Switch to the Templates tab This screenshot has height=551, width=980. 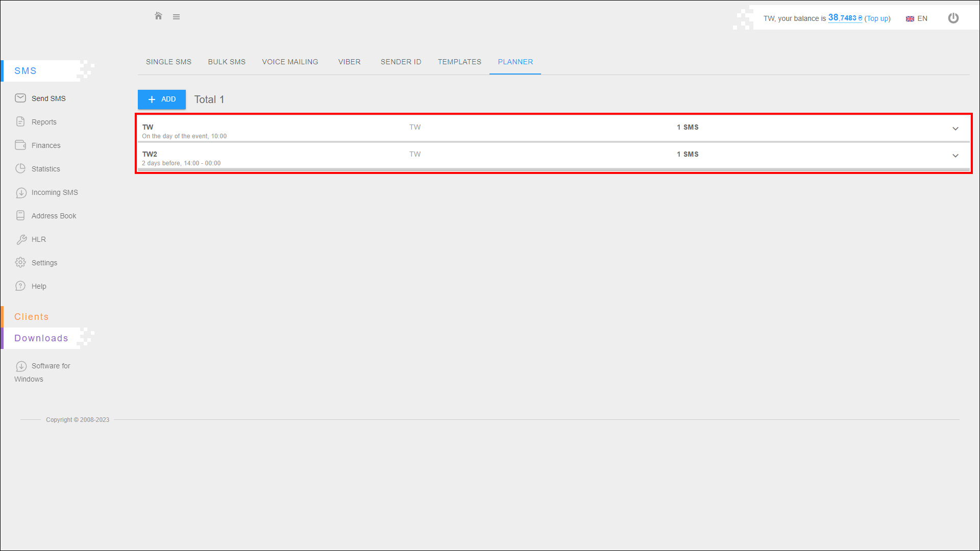(459, 62)
